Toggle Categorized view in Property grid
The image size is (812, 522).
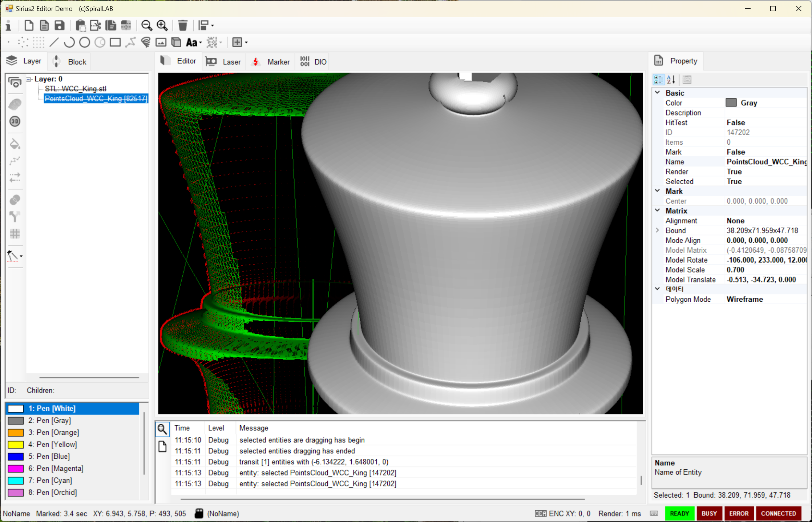658,80
